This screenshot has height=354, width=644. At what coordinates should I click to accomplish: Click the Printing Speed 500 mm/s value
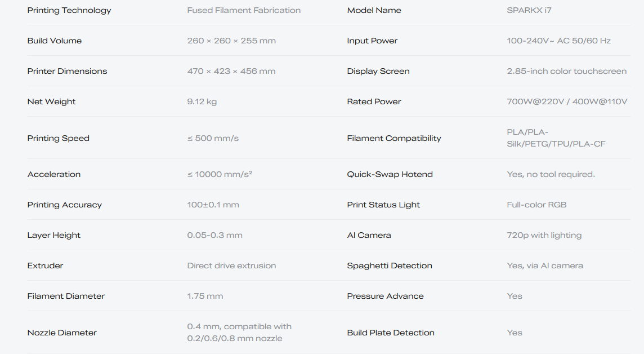point(213,138)
